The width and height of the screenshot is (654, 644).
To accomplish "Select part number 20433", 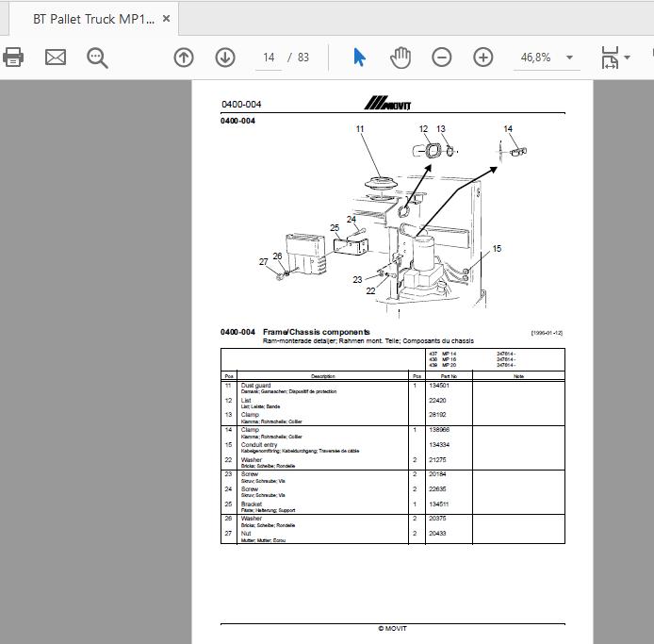I will [437, 533].
